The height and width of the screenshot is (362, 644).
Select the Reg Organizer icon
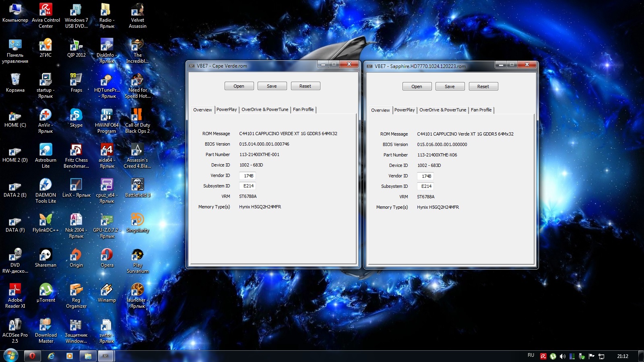(x=76, y=296)
